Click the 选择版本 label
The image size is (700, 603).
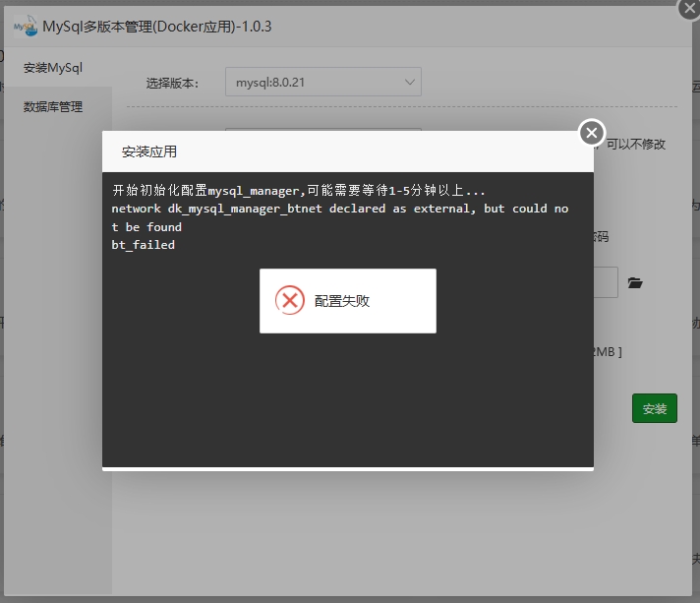(172, 83)
